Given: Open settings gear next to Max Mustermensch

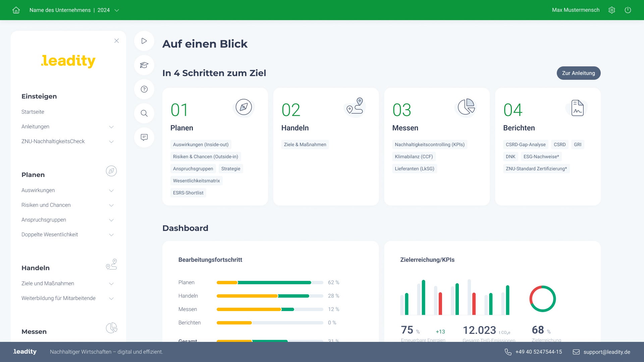Looking at the screenshot, I should click(612, 10).
